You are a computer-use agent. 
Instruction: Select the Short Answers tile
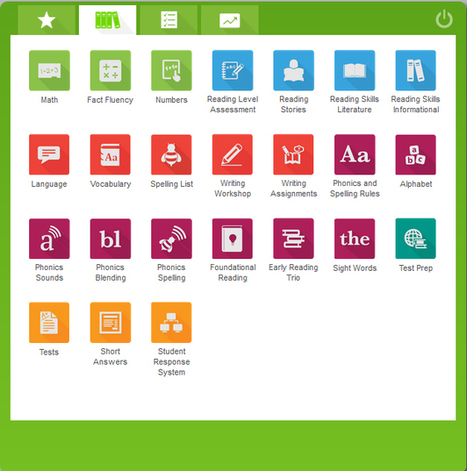(x=110, y=322)
